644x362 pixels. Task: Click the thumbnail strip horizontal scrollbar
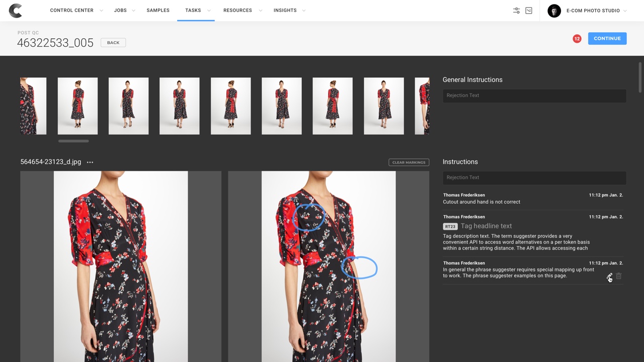(x=73, y=141)
